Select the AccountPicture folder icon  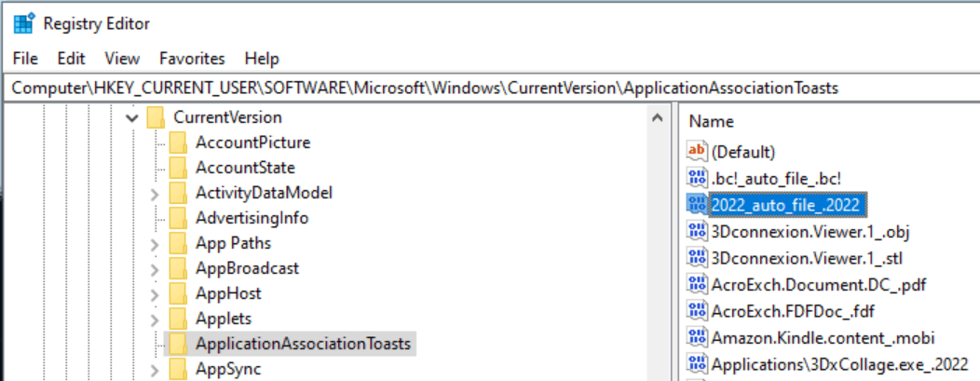click(x=178, y=143)
